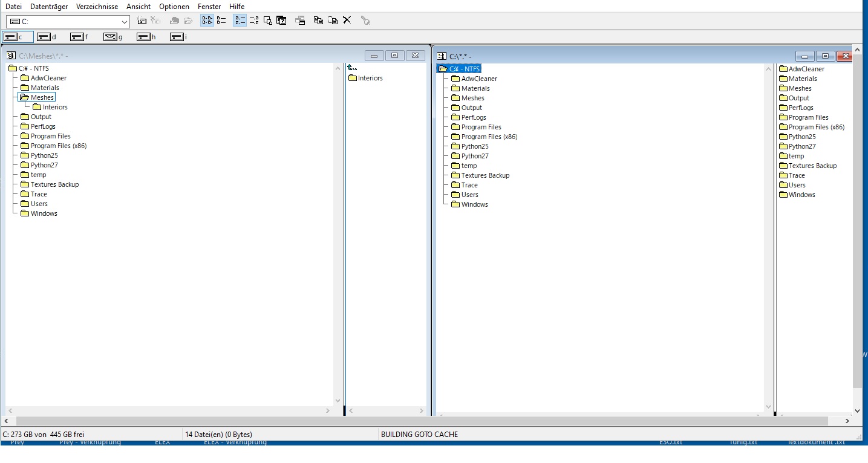Click the sort by date toolbar icon

[x=281, y=21]
